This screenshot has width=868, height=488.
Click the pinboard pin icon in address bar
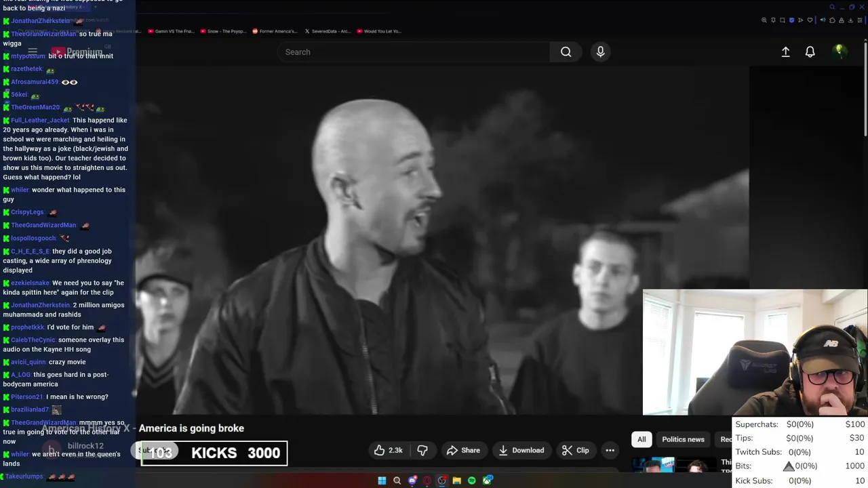pos(773,20)
